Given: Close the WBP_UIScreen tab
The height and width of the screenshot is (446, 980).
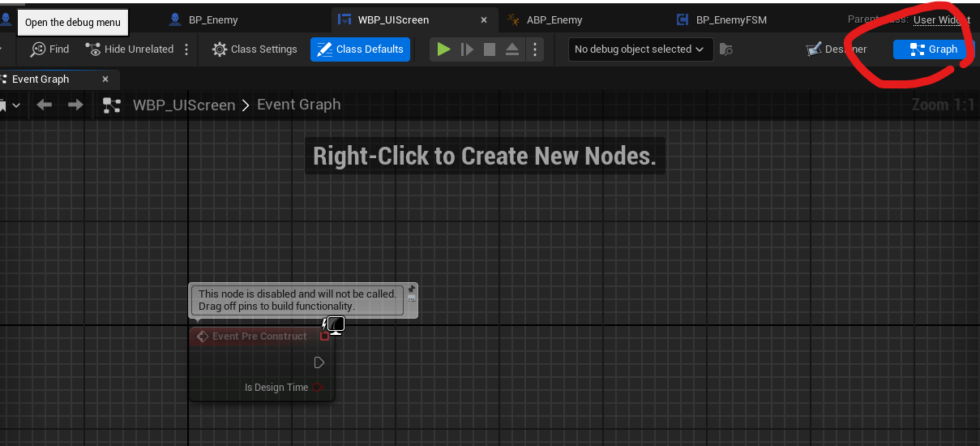Looking at the screenshot, I should point(484,19).
